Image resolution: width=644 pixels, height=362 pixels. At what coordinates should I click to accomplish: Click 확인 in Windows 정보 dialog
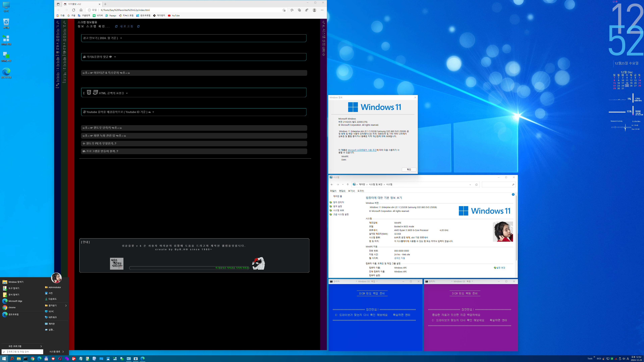(x=409, y=170)
